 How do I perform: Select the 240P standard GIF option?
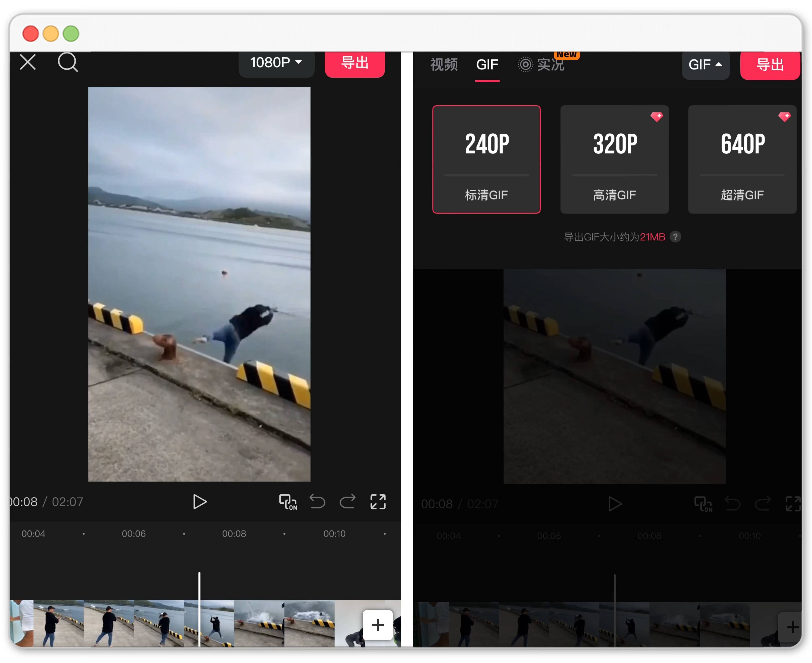point(486,159)
